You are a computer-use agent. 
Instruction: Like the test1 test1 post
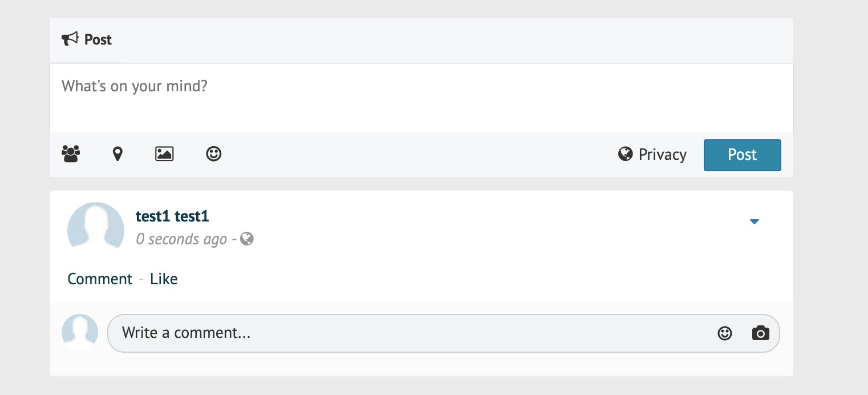pyautogui.click(x=164, y=279)
